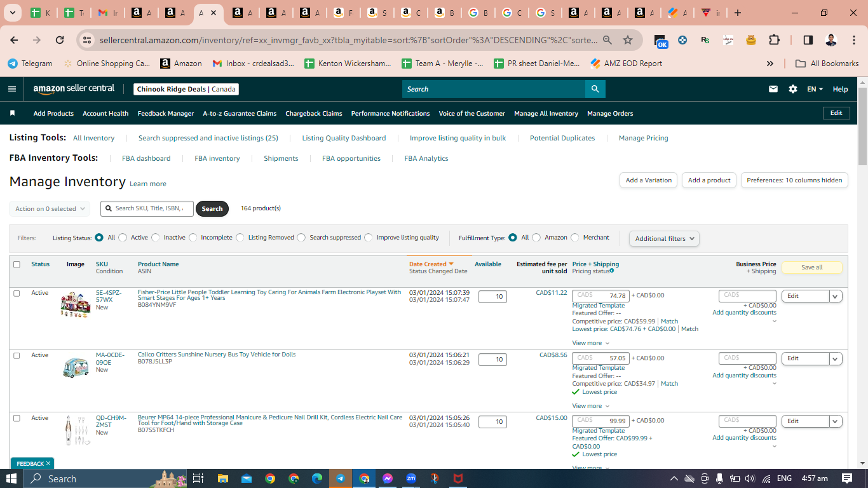Click the Windows Start button

[x=12, y=478]
